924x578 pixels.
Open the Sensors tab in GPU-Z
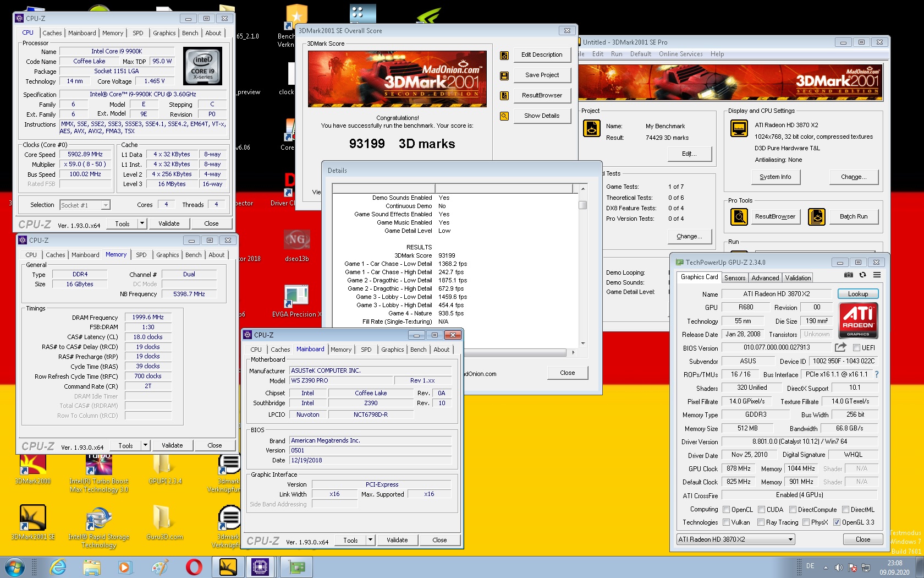tap(735, 278)
